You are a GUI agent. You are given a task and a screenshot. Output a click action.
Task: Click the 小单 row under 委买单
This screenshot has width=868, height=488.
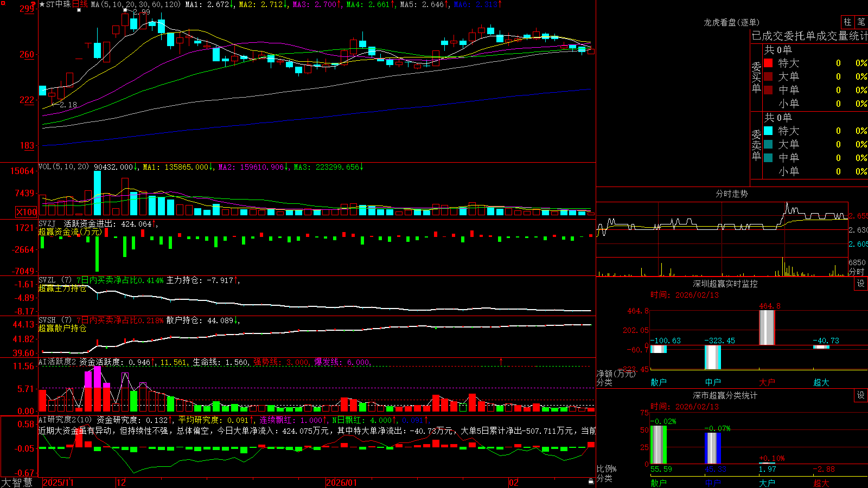pyautogui.click(x=815, y=104)
